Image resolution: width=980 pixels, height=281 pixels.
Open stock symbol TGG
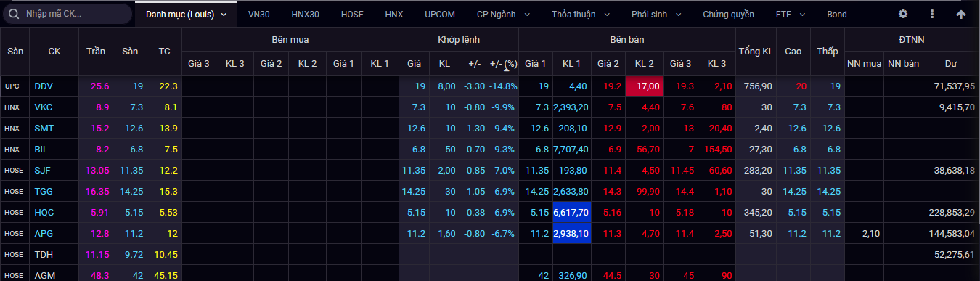click(44, 191)
